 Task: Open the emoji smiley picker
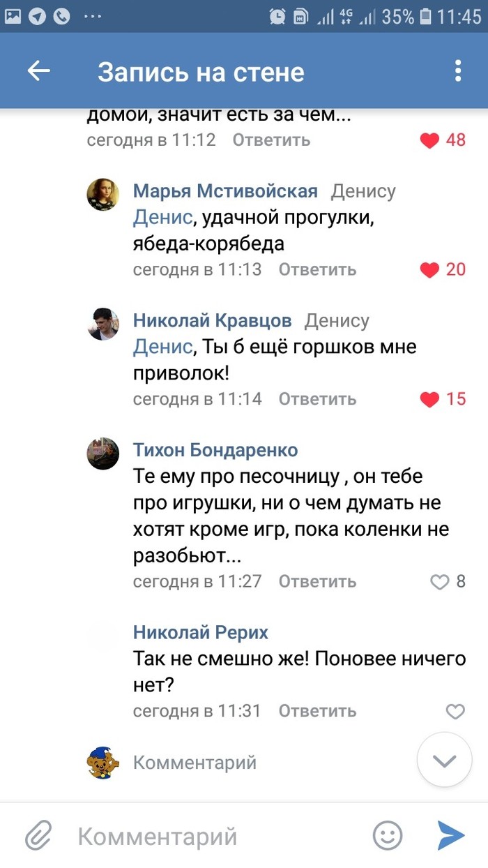(x=388, y=835)
